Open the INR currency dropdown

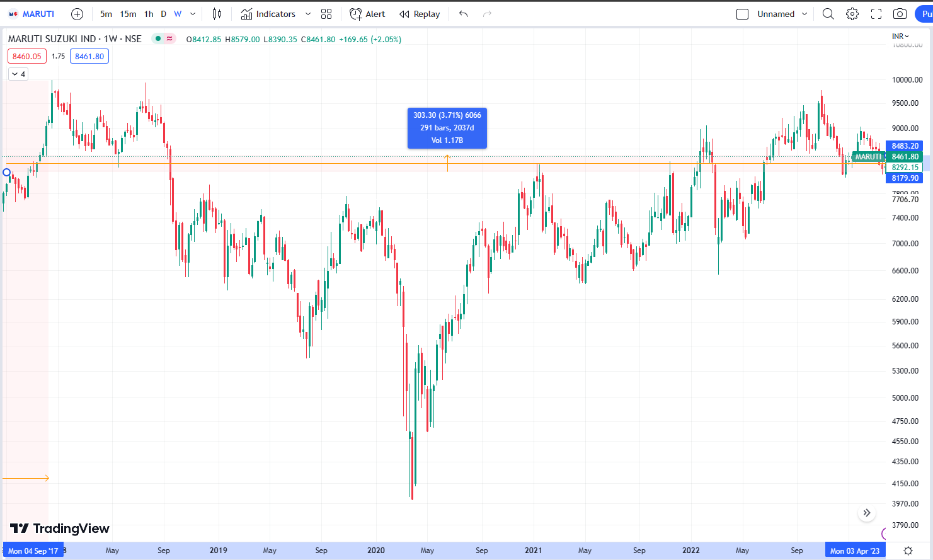[x=900, y=37]
